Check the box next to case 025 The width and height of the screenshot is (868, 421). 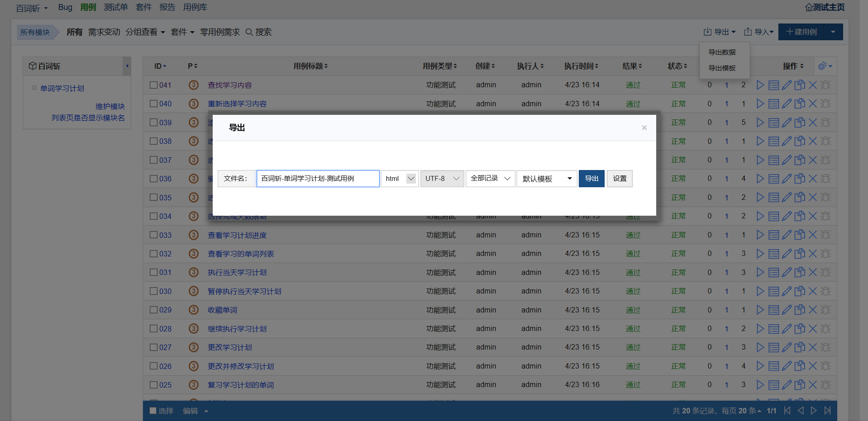point(154,385)
